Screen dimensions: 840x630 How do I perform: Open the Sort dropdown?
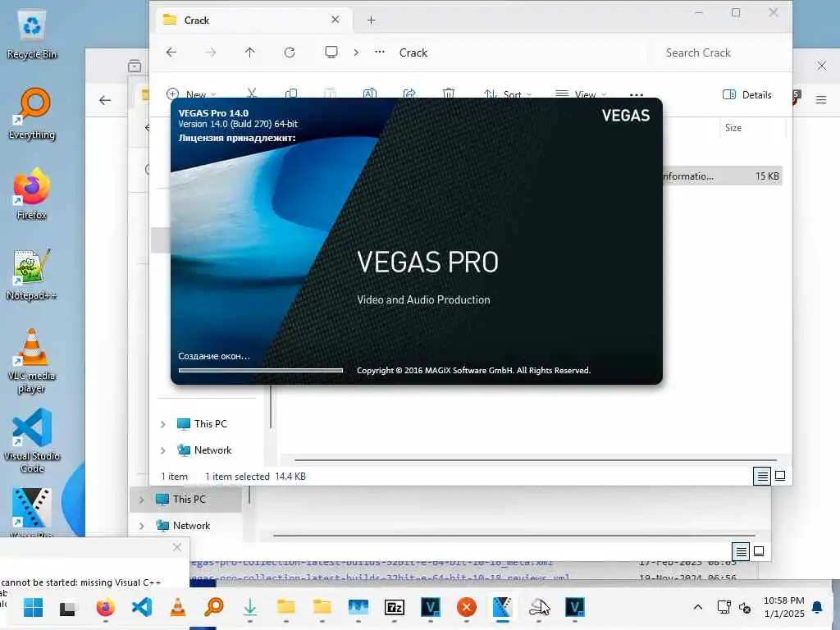507,94
